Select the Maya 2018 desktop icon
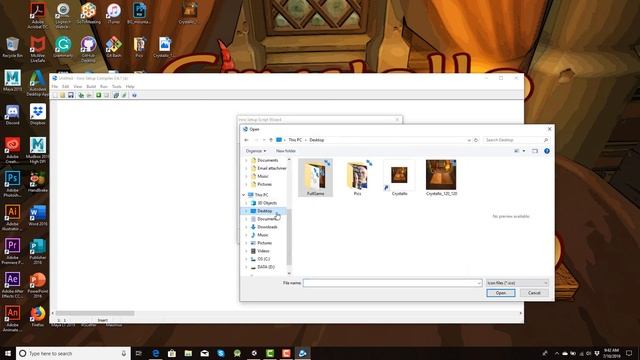This screenshot has height=360, width=640. pyautogui.click(x=12, y=80)
